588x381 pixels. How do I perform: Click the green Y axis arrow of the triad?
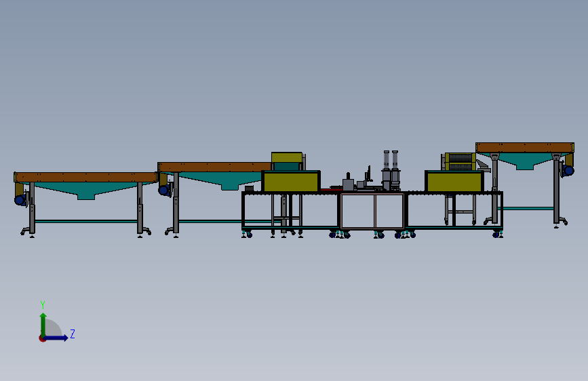(x=43, y=324)
